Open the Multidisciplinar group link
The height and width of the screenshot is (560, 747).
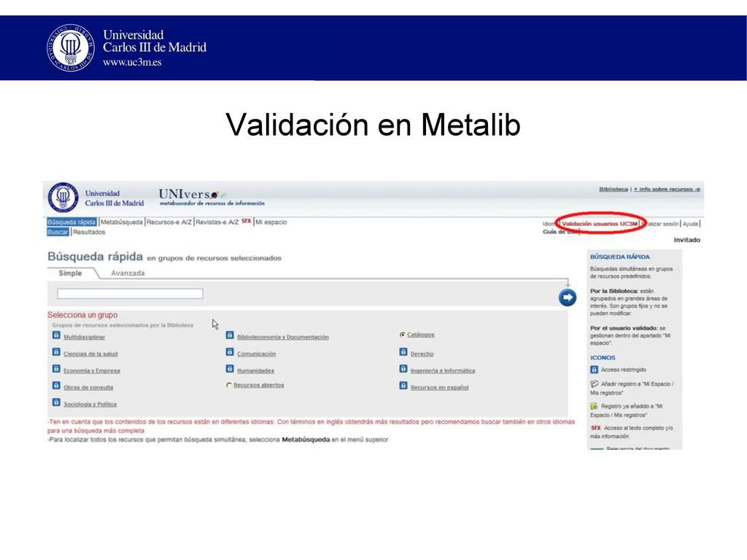85,337
